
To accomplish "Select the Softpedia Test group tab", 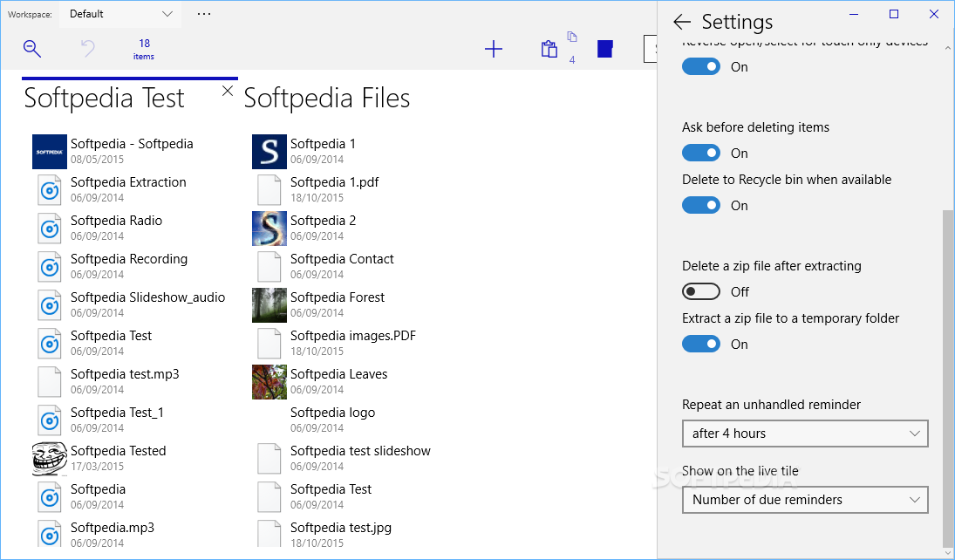I will (104, 98).
